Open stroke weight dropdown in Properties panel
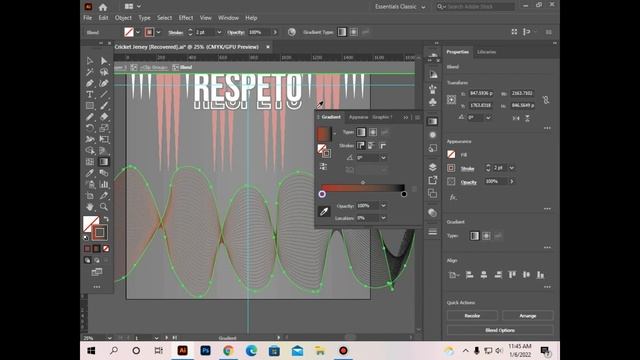This screenshot has width=640, height=360. [x=511, y=168]
